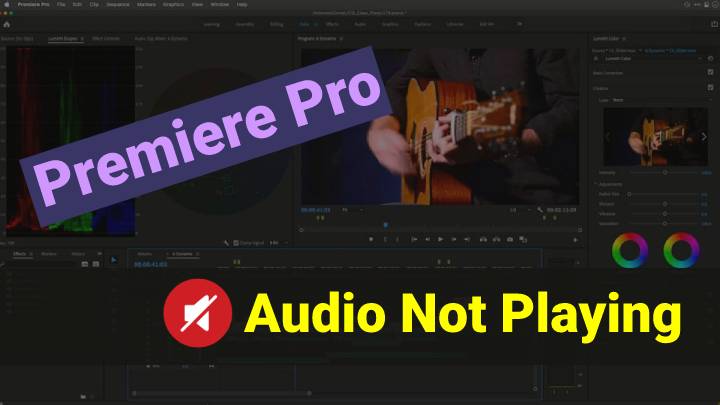
Task: Select the Markers panel tab
Action: pyautogui.click(x=49, y=253)
